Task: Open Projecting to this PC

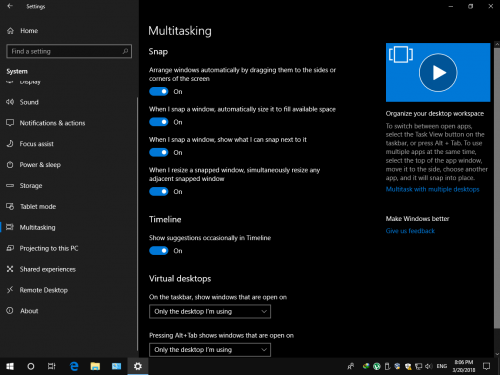Action: pos(49,248)
